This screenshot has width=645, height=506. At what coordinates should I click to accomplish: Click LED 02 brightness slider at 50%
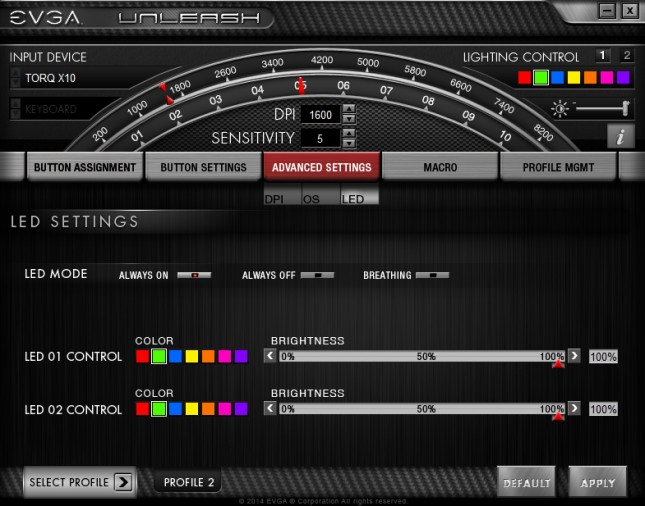[x=426, y=409]
